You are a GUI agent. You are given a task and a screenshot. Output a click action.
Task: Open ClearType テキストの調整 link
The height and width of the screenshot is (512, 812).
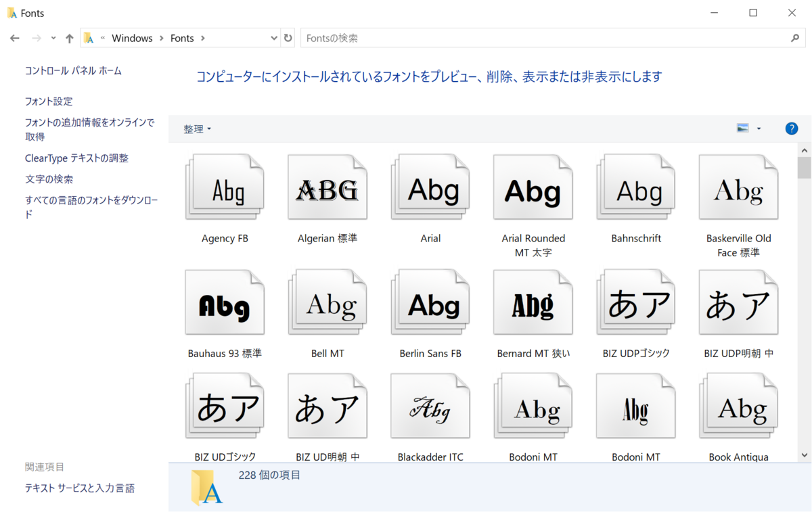[76, 158]
